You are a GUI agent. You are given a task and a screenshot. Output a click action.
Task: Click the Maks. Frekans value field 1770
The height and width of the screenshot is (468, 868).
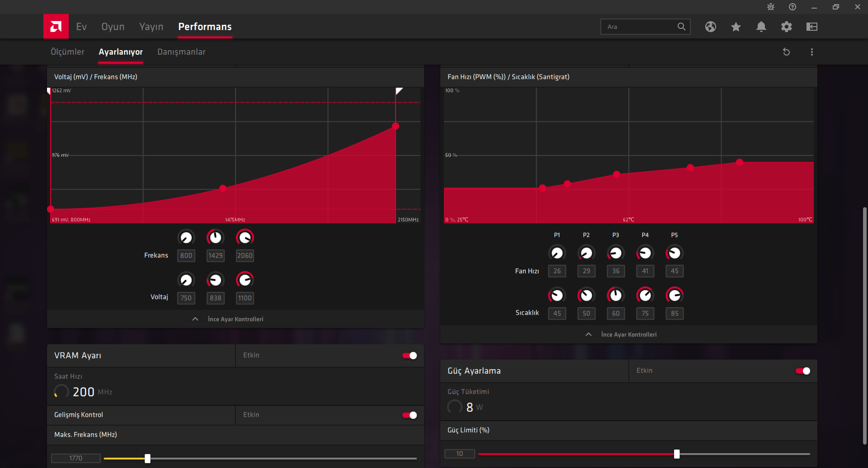tap(76, 459)
